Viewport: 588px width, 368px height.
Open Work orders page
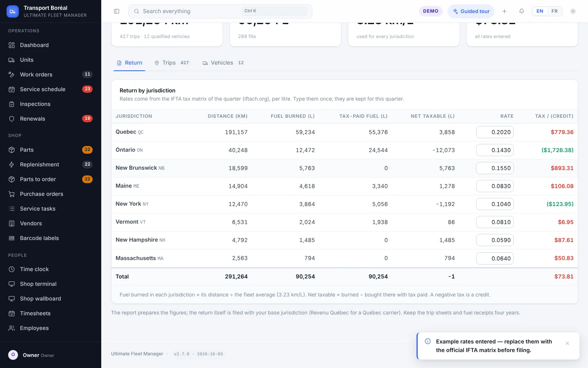51,74
